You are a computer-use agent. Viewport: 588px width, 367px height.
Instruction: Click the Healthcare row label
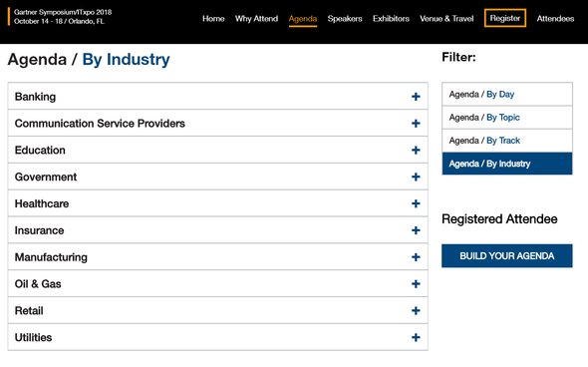tap(42, 203)
